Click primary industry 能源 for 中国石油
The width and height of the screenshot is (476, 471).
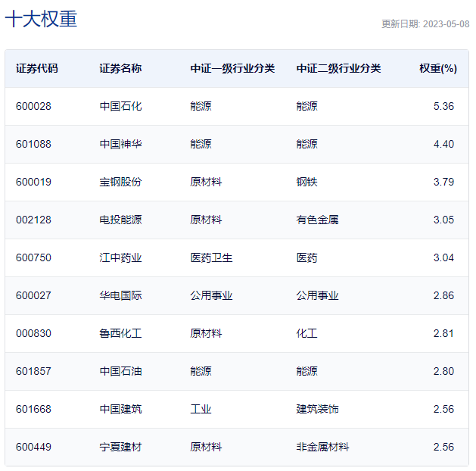point(201,371)
